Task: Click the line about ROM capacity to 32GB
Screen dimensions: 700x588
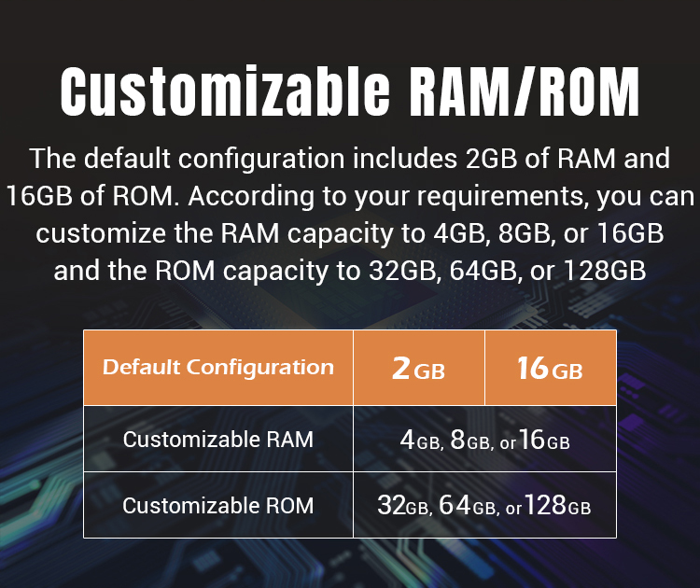Action: click(350, 271)
